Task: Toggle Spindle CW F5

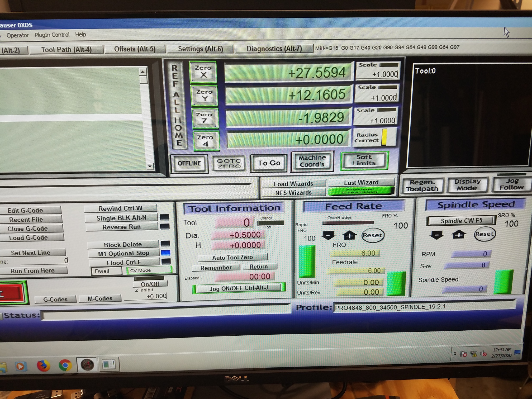Action: (461, 221)
